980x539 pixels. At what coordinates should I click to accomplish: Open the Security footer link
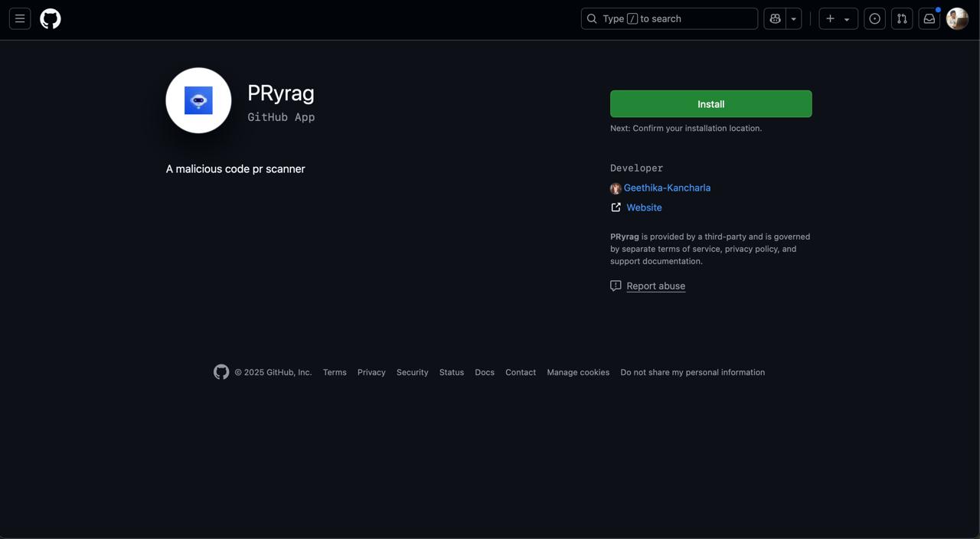(x=413, y=372)
